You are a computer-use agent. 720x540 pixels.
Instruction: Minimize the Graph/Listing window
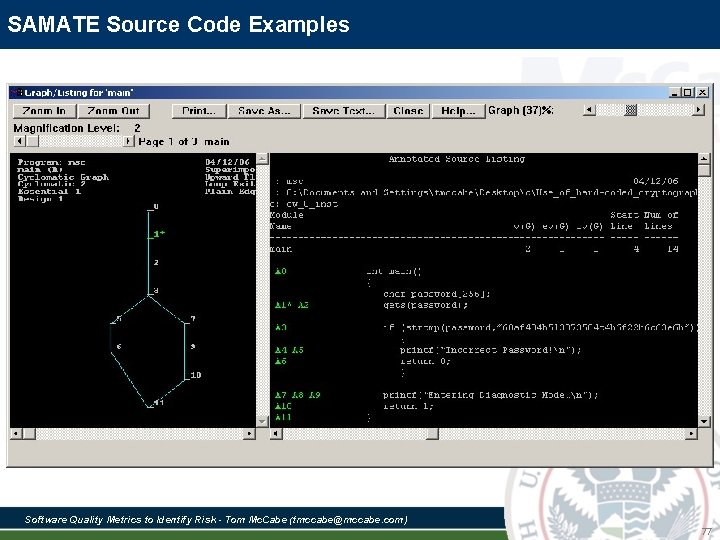pos(675,92)
